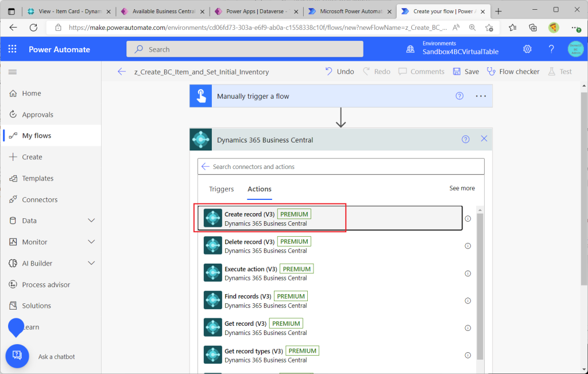The image size is (588, 374).
Task: Select the Execute action (V3) action
Action: tap(330, 273)
